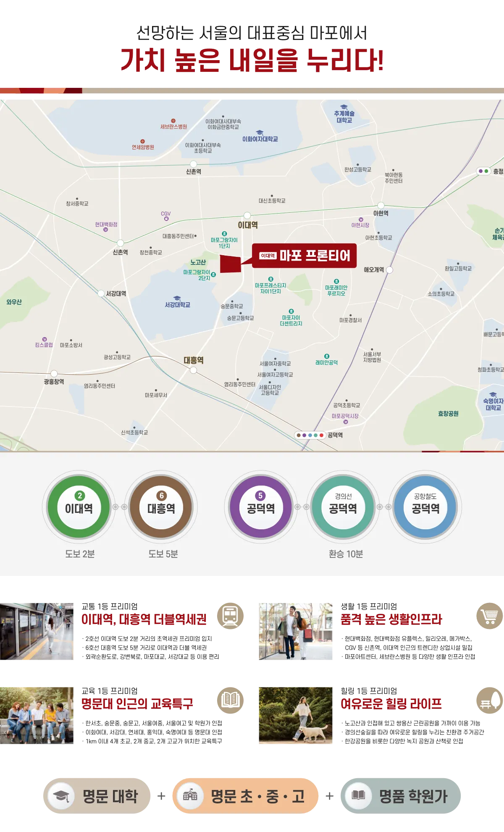Click the purple 공덕역 line 5 circle
Viewport: 504px width, 832px height.
(x=261, y=507)
